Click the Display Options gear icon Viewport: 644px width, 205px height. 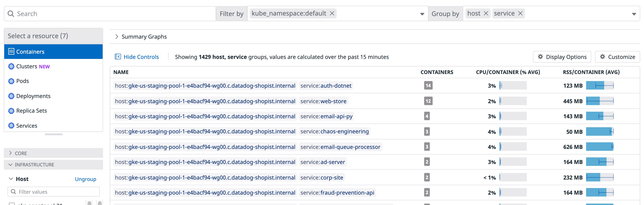point(540,57)
